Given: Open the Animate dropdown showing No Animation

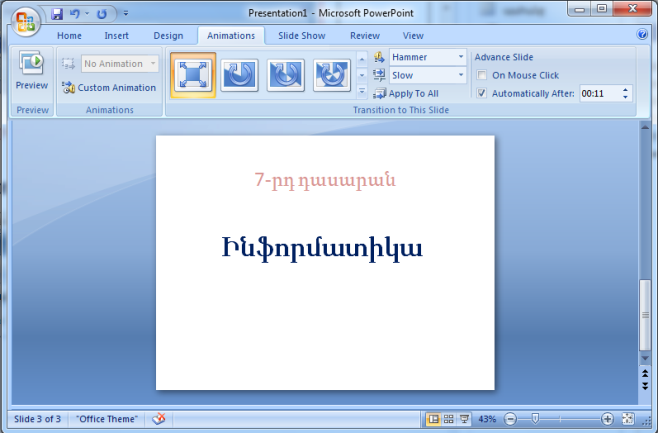Looking at the screenshot, I should [120, 64].
